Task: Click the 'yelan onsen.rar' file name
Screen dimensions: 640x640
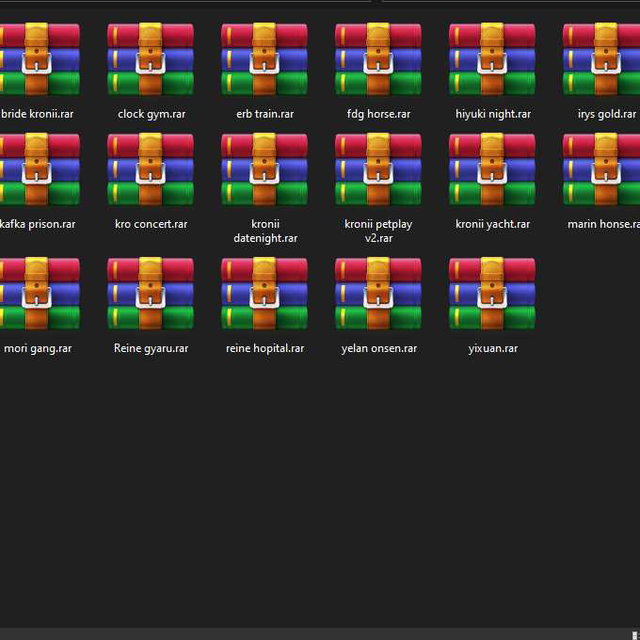Action: (379, 349)
